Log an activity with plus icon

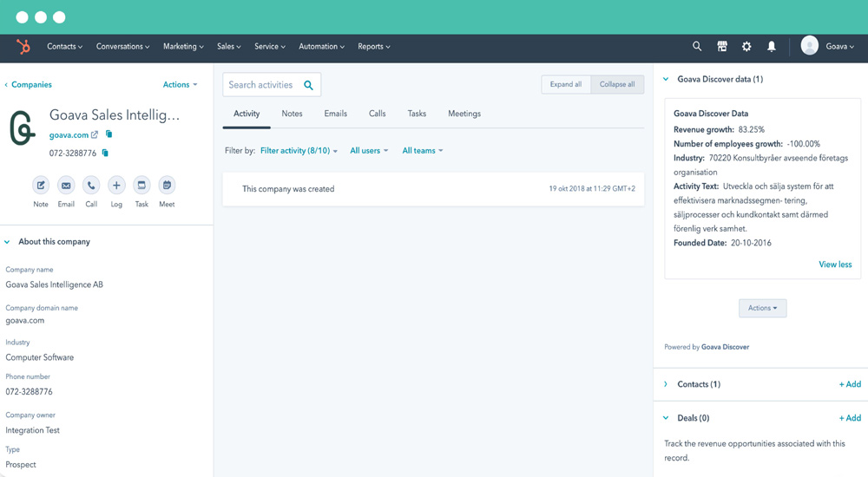[x=116, y=186]
